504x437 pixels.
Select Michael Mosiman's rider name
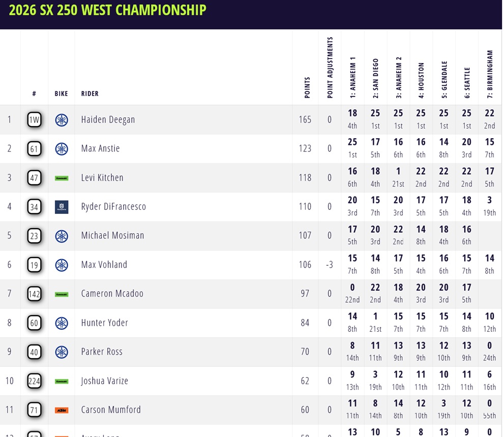(x=112, y=236)
